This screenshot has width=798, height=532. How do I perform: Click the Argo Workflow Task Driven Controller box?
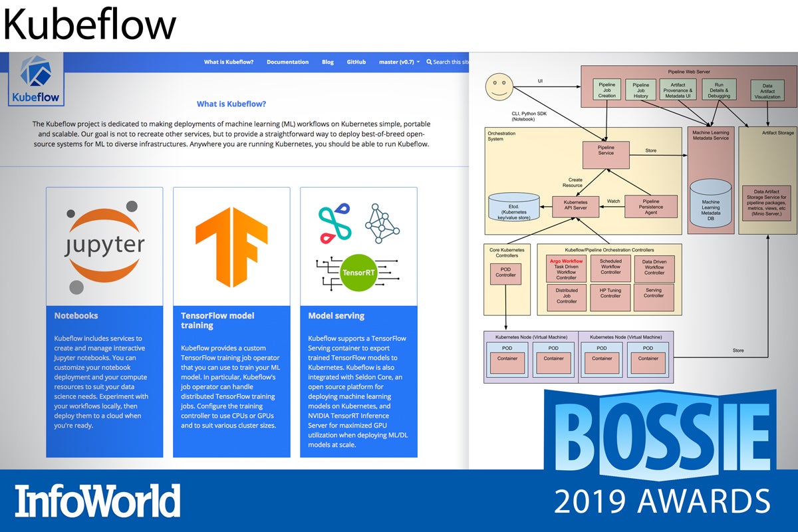(x=566, y=269)
